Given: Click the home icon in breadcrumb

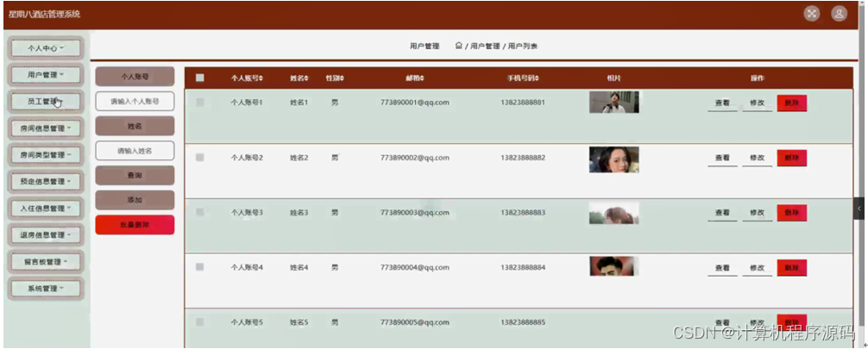Looking at the screenshot, I should point(458,46).
